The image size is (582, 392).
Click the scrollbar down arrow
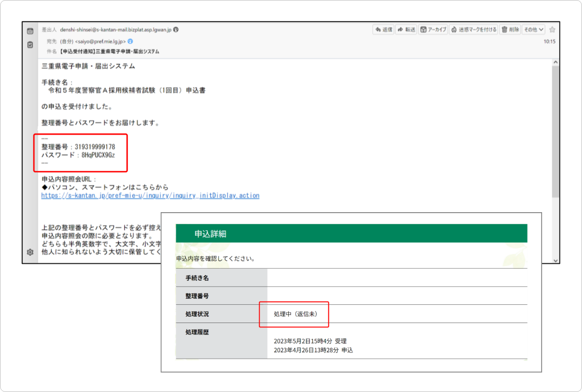(x=555, y=260)
